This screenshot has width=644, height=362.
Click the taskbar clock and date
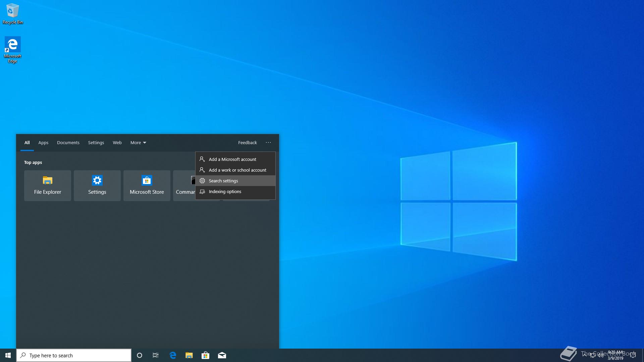click(615, 355)
